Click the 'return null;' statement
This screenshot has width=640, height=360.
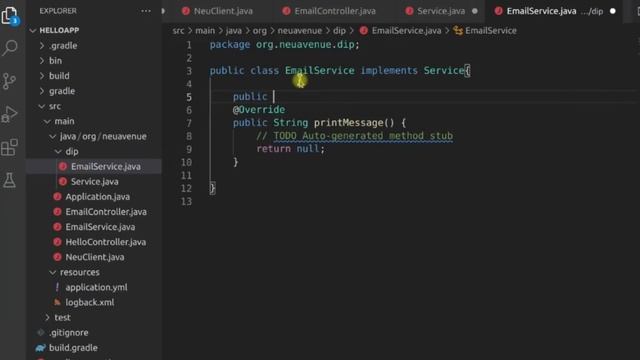point(291,149)
